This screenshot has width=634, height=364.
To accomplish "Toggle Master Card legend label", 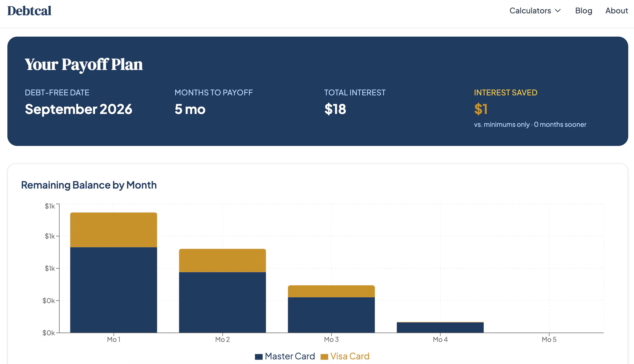I will [290, 356].
